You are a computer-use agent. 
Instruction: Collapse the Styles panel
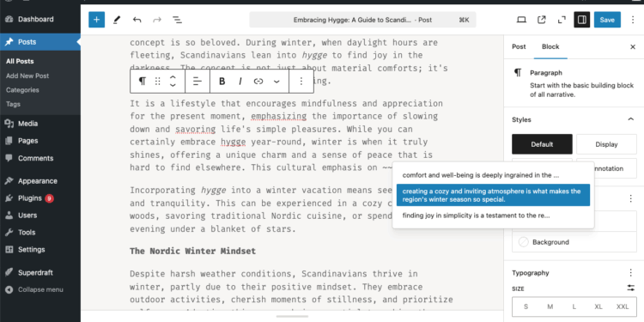[x=630, y=119]
